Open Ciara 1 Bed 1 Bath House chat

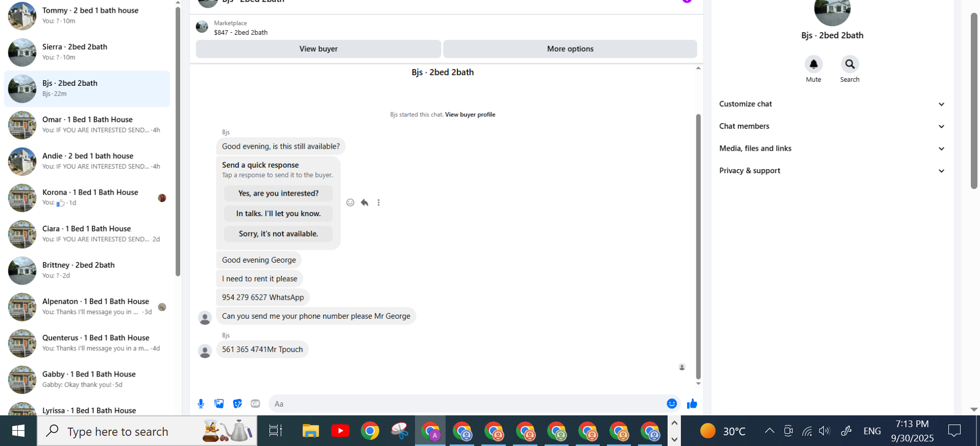click(87, 234)
